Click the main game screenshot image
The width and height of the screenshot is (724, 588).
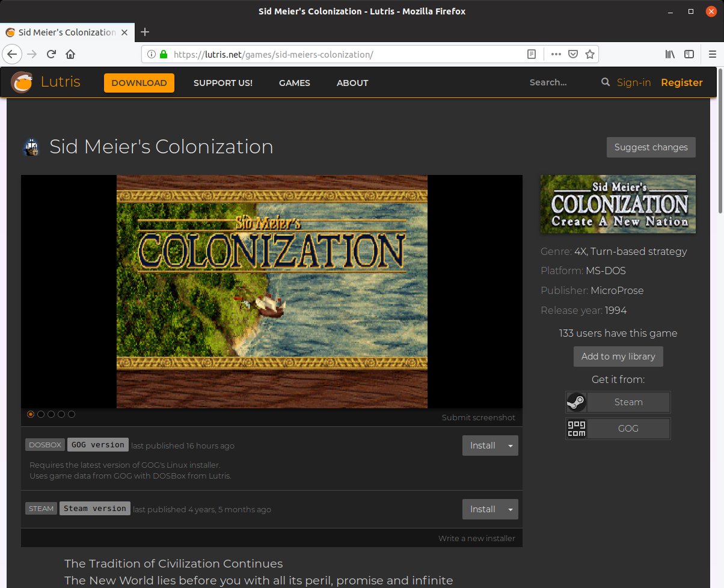(x=272, y=292)
